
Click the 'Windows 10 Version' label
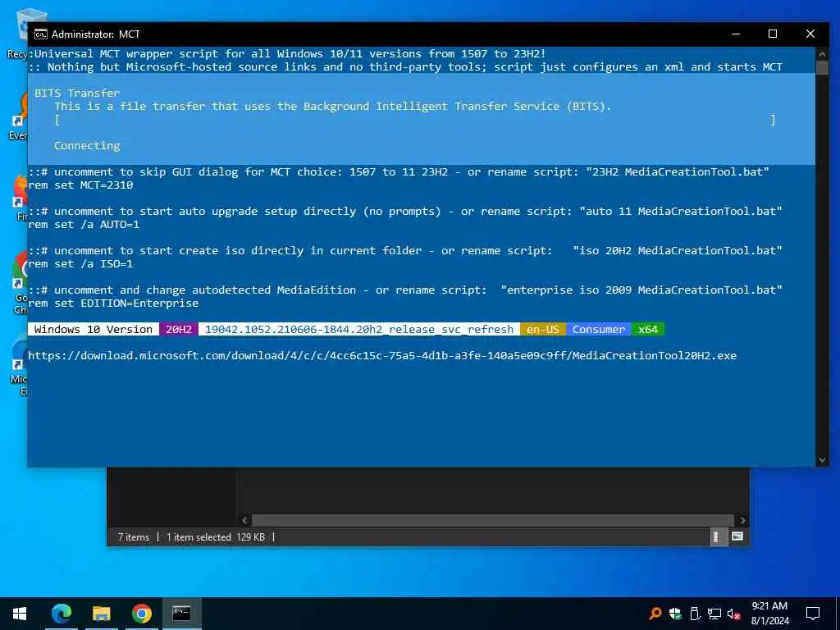(x=94, y=330)
